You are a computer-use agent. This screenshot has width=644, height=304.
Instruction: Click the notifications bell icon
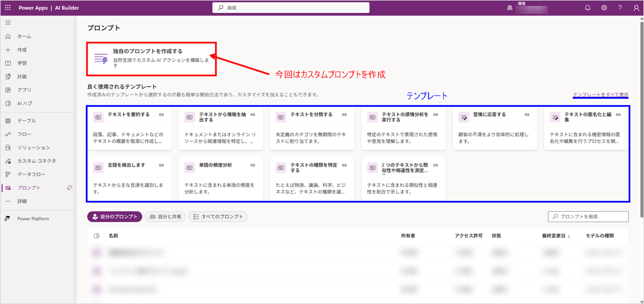588,8
